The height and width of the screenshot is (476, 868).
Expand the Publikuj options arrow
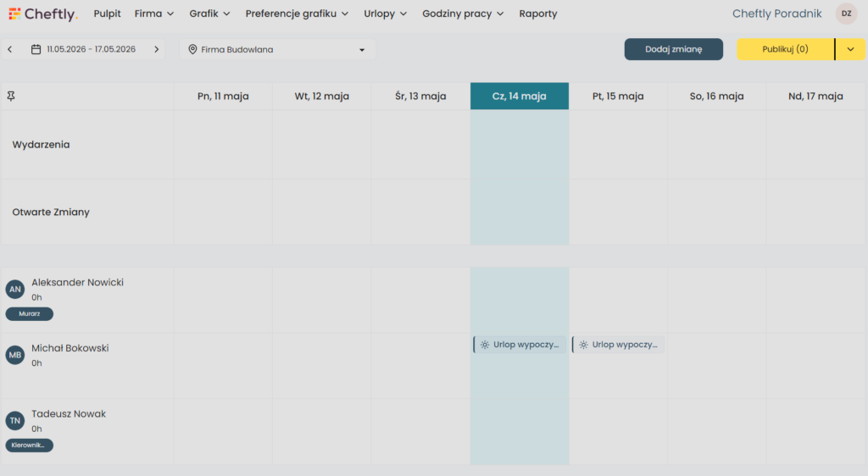click(x=850, y=49)
